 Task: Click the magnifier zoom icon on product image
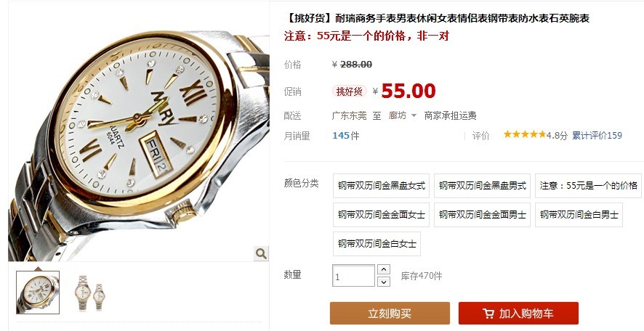click(261, 253)
